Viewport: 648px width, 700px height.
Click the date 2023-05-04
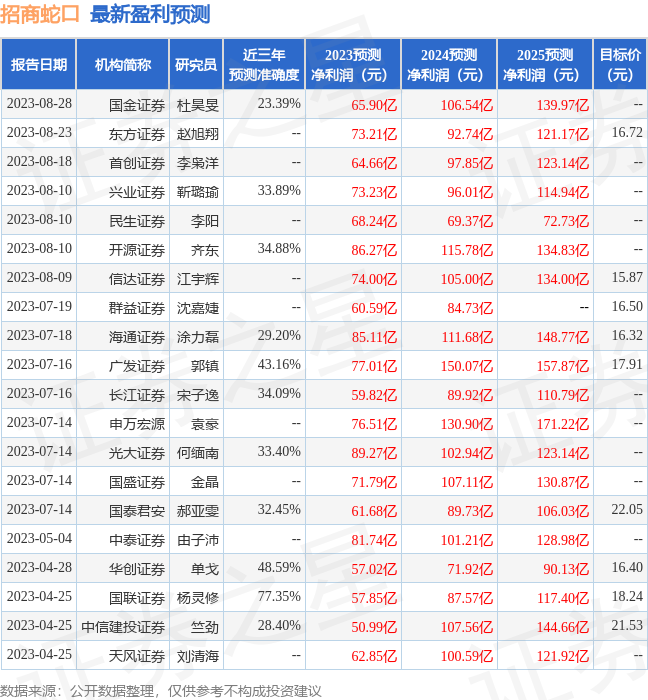39,539
